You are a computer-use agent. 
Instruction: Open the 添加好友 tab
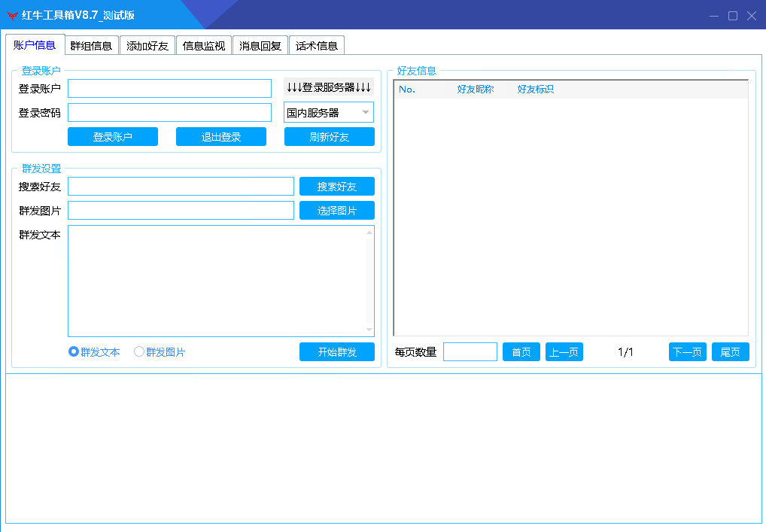[147, 46]
